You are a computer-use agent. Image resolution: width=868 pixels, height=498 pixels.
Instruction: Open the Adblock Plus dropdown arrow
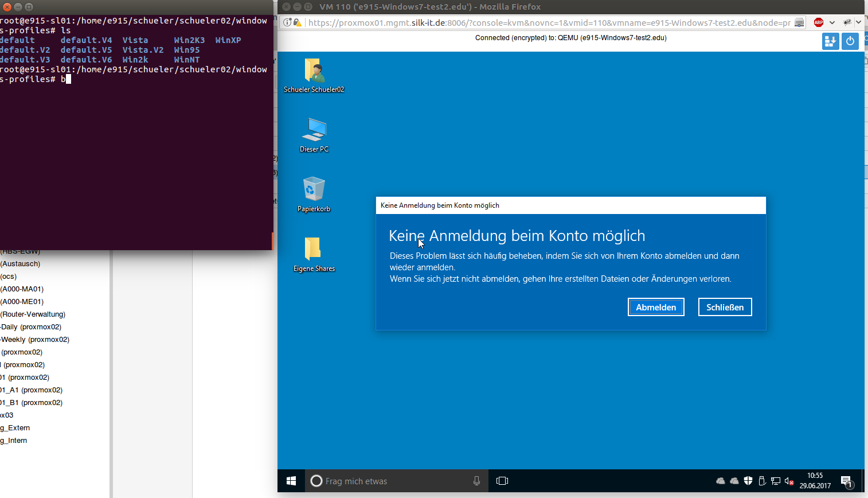pos(832,22)
